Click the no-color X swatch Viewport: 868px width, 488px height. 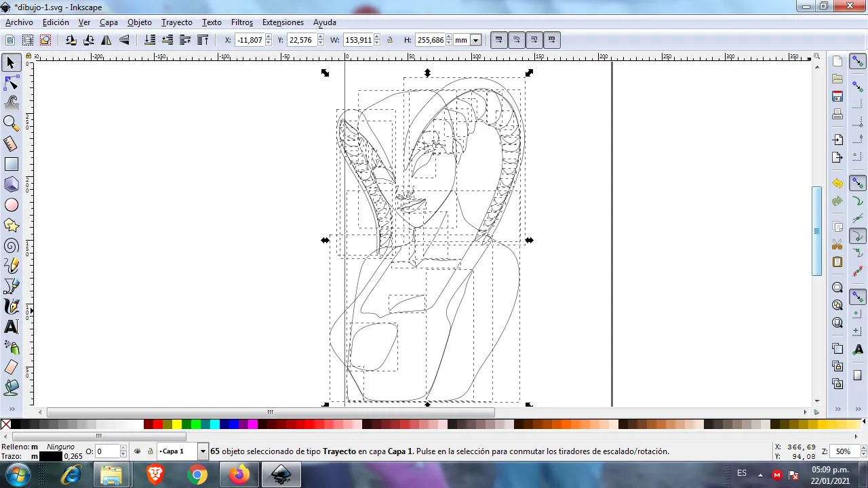click(x=5, y=425)
